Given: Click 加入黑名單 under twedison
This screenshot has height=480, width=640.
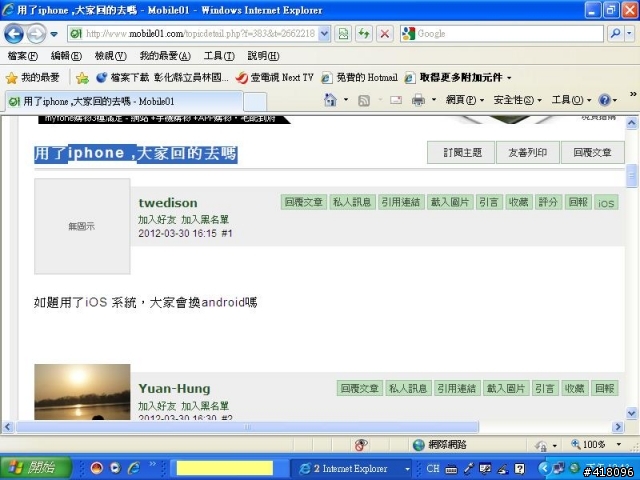Looking at the screenshot, I should [x=205, y=220].
